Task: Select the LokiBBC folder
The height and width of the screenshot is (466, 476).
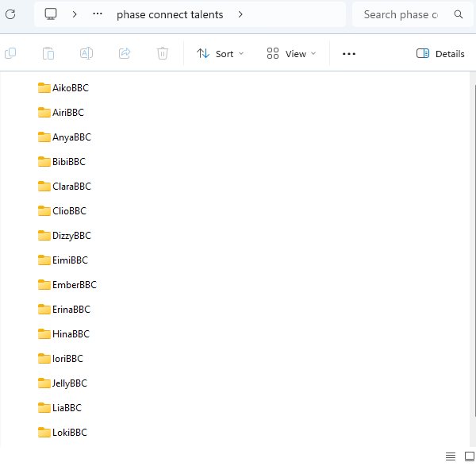Action: coord(63,433)
